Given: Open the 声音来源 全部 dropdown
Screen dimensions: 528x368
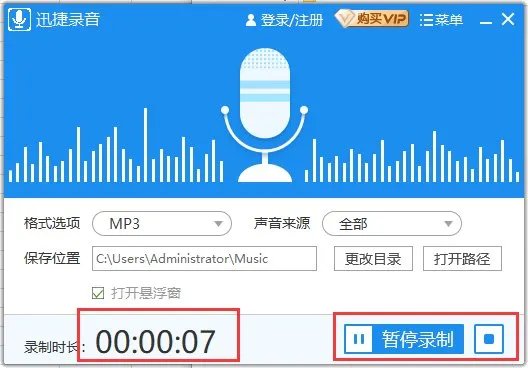Looking at the screenshot, I should (x=392, y=224).
